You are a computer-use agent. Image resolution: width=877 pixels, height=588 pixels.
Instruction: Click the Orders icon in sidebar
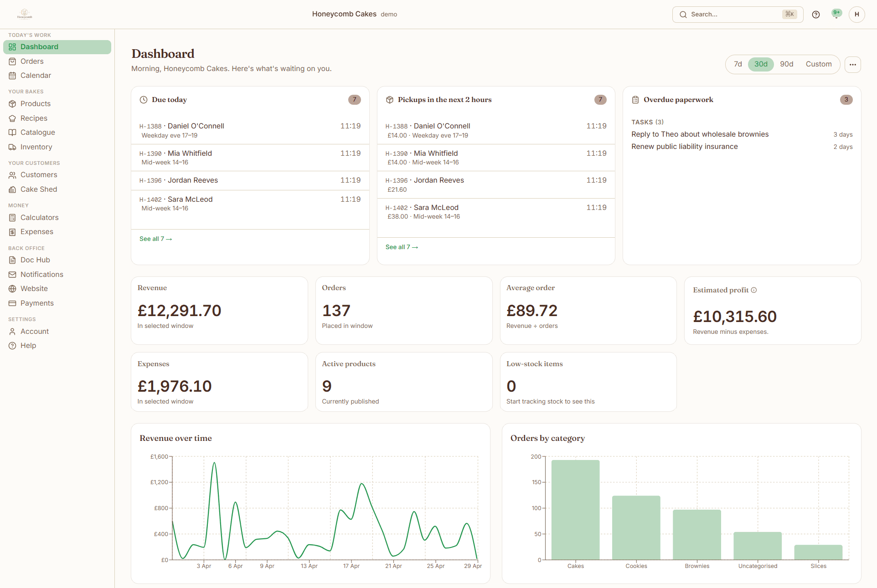tap(12, 61)
